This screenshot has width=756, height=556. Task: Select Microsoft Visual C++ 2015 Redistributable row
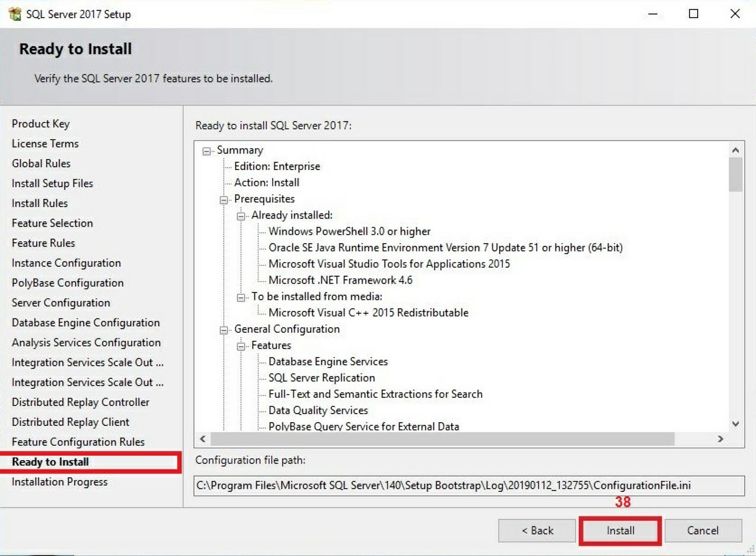[x=369, y=313]
